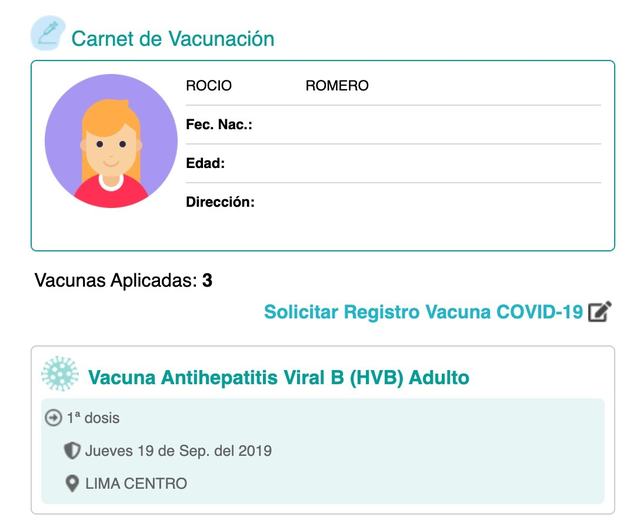Click the syringe icon beside Carnet de Vacunación
The image size is (640, 524).
pyautogui.click(x=48, y=33)
